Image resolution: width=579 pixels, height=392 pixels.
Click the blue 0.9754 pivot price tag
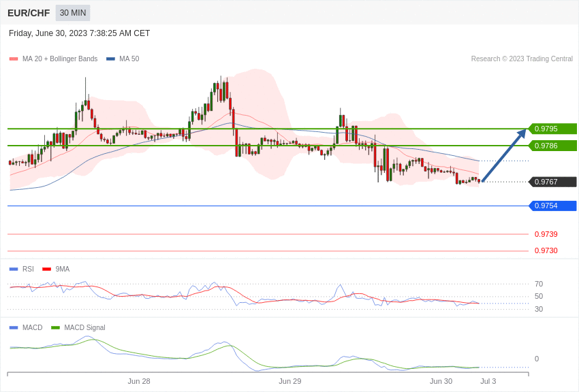pos(552,206)
